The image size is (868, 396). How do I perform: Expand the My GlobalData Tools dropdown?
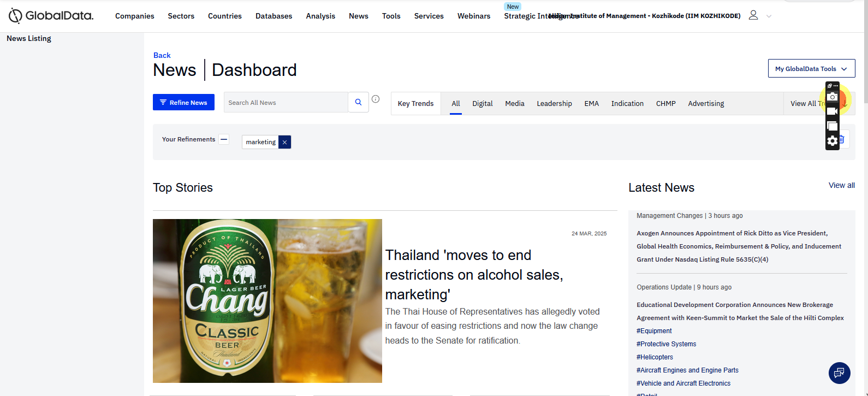coord(811,69)
